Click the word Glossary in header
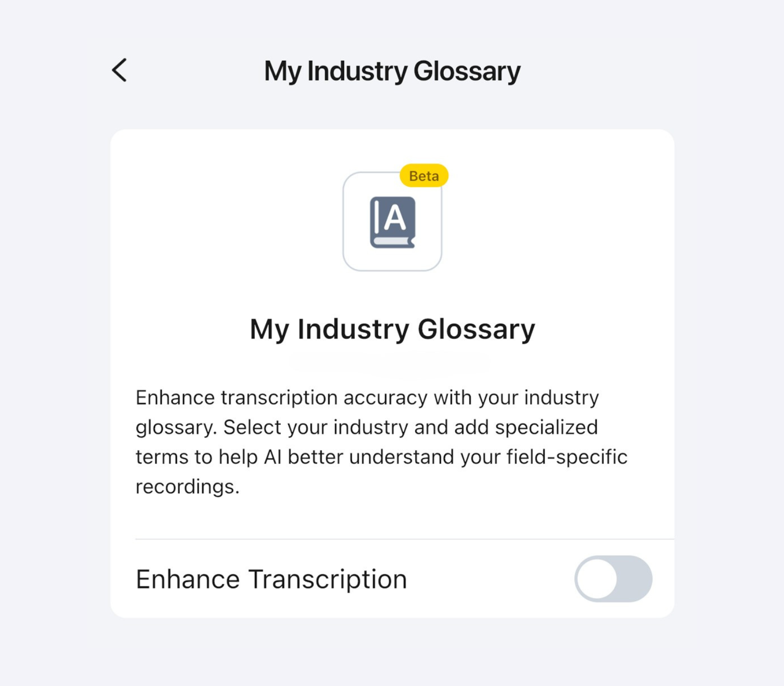784x686 pixels. pyautogui.click(x=467, y=72)
